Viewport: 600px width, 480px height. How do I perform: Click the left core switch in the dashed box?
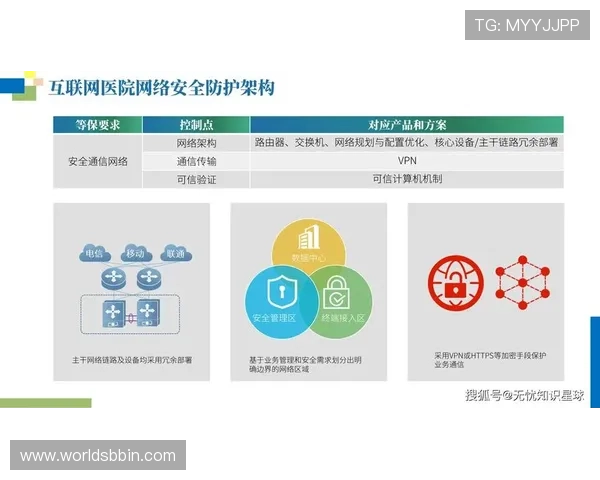click(x=114, y=313)
